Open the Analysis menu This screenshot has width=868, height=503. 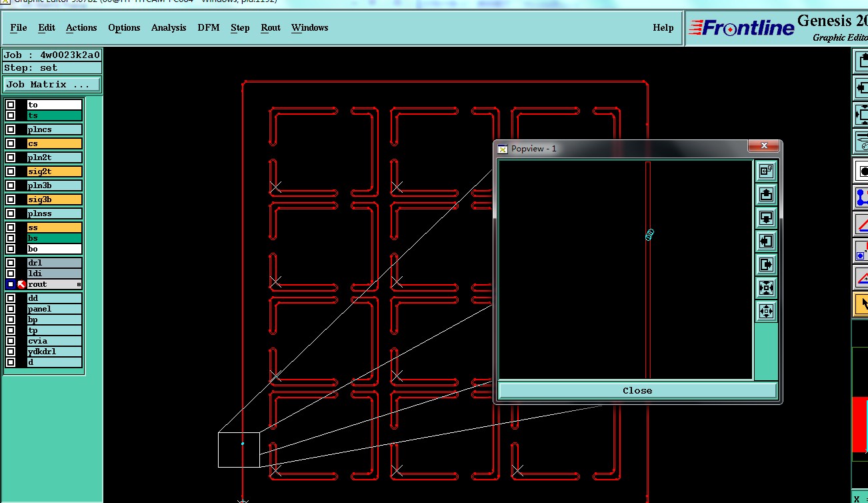click(x=169, y=27)
